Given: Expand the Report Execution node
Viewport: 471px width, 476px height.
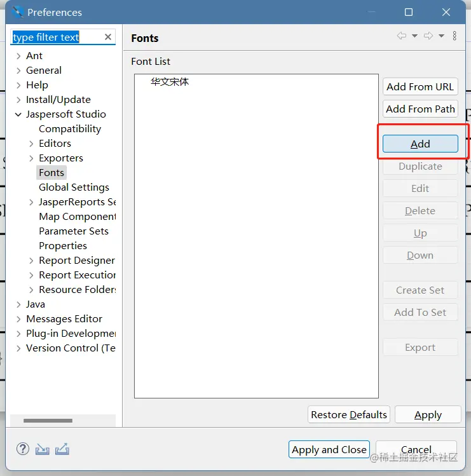Looking at the screenshot, I should 31,275.
